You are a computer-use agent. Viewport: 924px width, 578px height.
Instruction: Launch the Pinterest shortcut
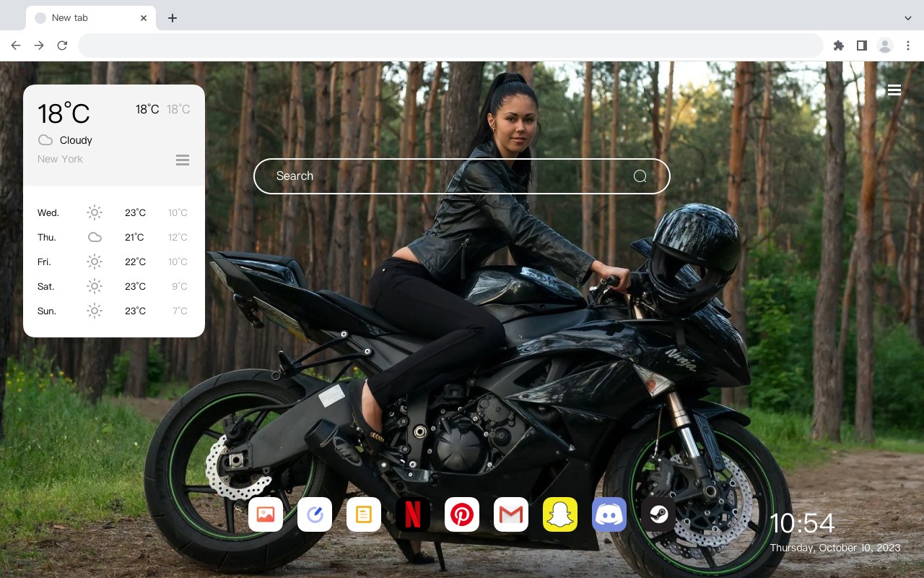pos(462,514)
